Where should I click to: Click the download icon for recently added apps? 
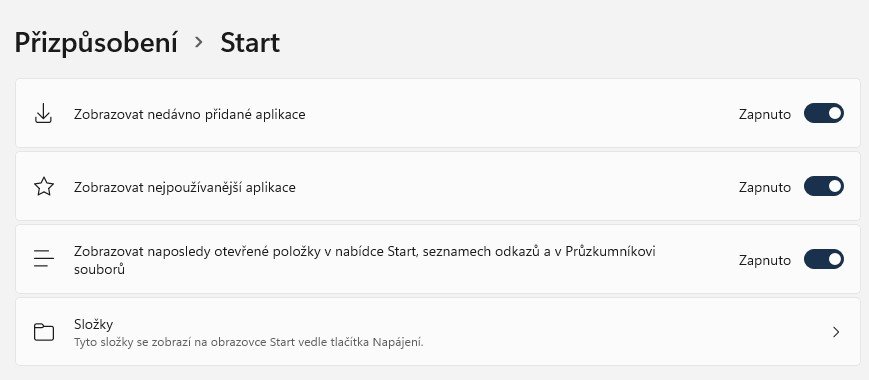[43, 114]
